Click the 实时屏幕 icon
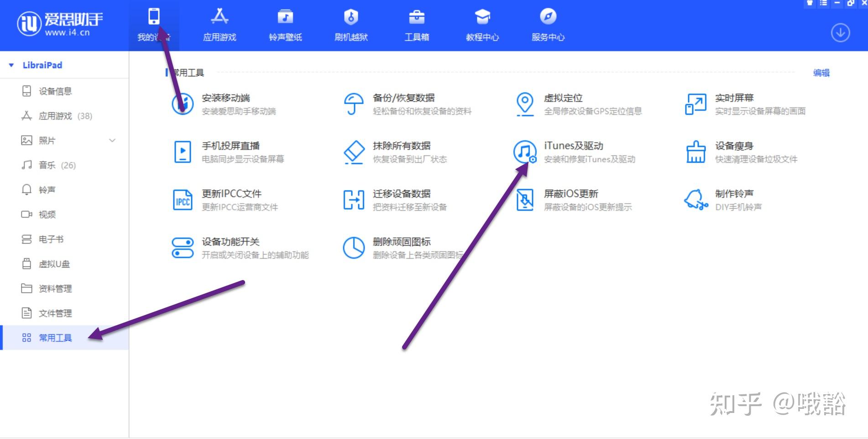 pos(695,104)
